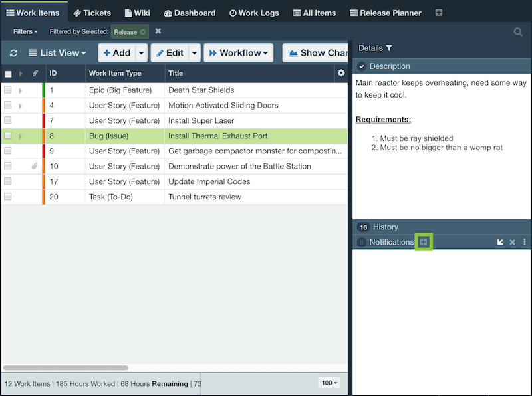Open the Work Items tab
The width and height of the screenshot is (532, 396).
pyautogui.click(x=33, y=13)
